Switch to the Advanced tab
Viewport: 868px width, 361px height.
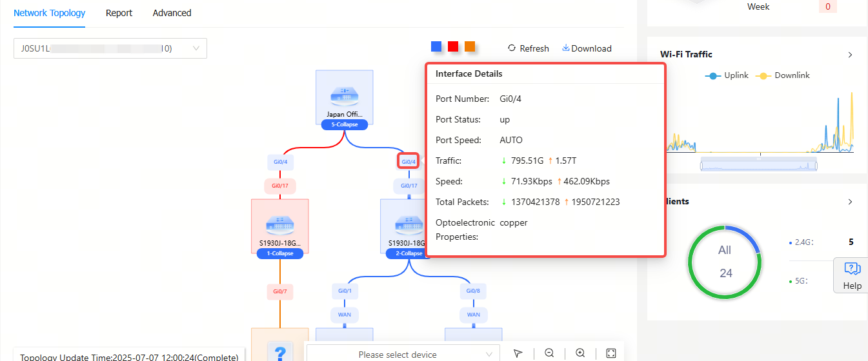[x=172, y=13]
